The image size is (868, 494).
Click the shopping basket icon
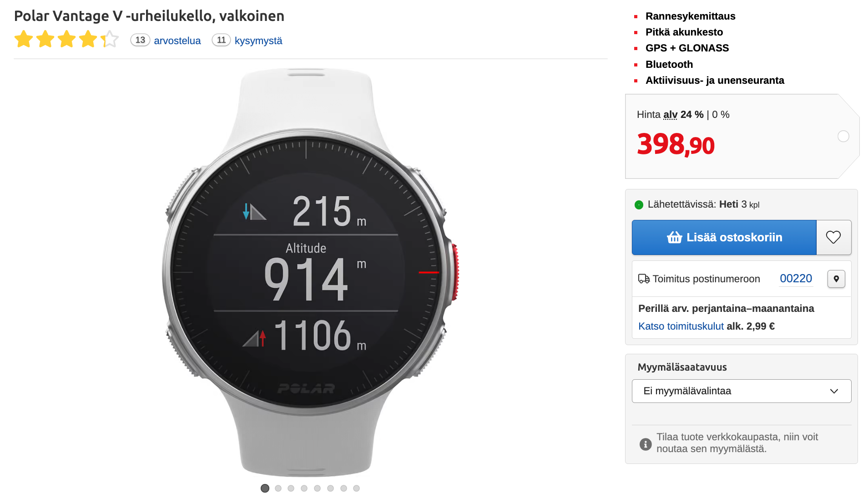(674, 237)
